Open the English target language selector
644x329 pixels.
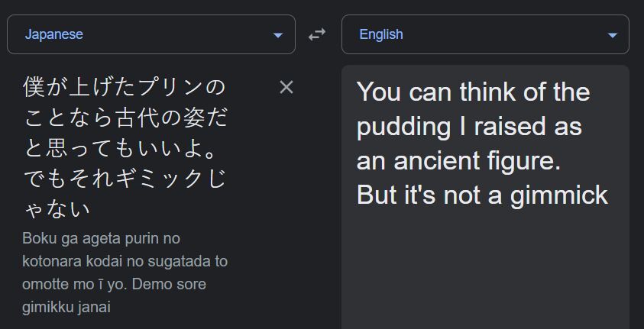click(485, 34)
